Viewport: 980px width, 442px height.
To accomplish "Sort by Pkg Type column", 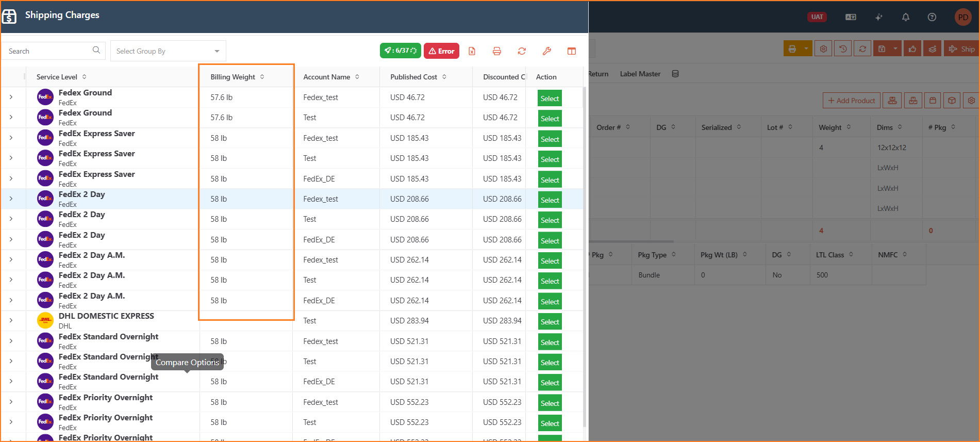I will point(674,254).
